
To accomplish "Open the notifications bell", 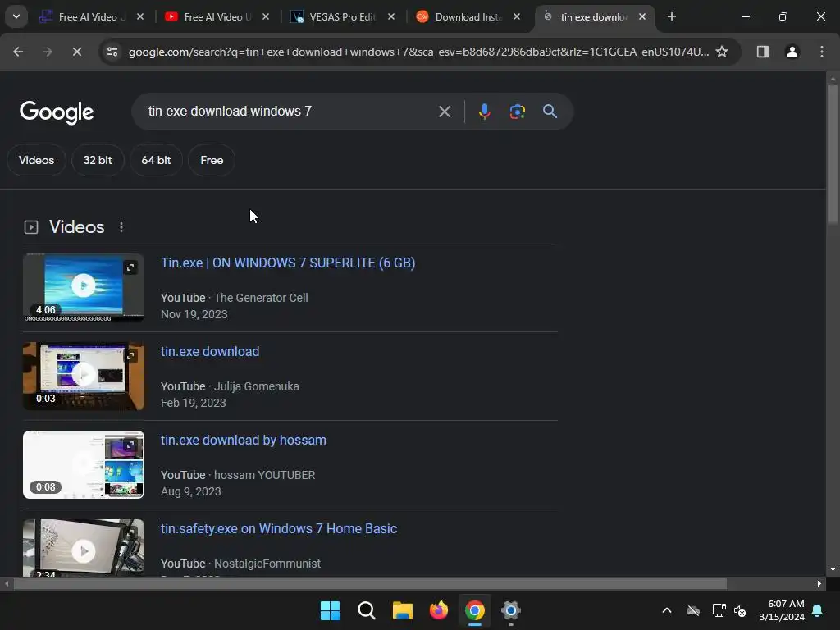I will tap(818, 610).
